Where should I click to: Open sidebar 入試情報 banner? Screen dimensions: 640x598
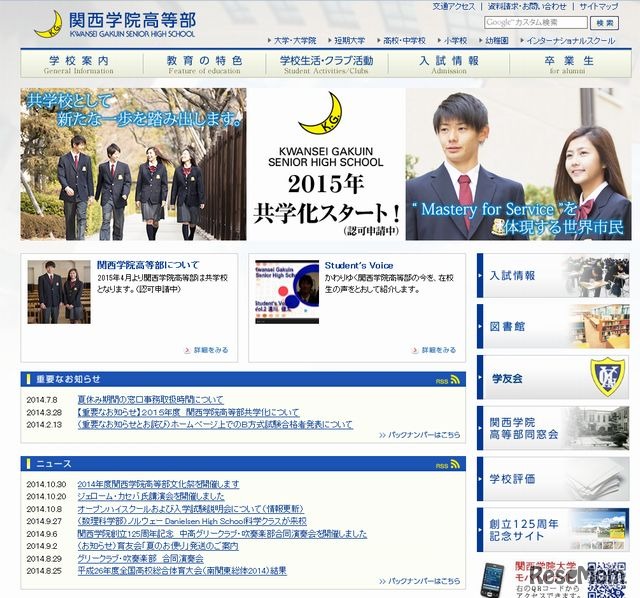click(553, 276)
